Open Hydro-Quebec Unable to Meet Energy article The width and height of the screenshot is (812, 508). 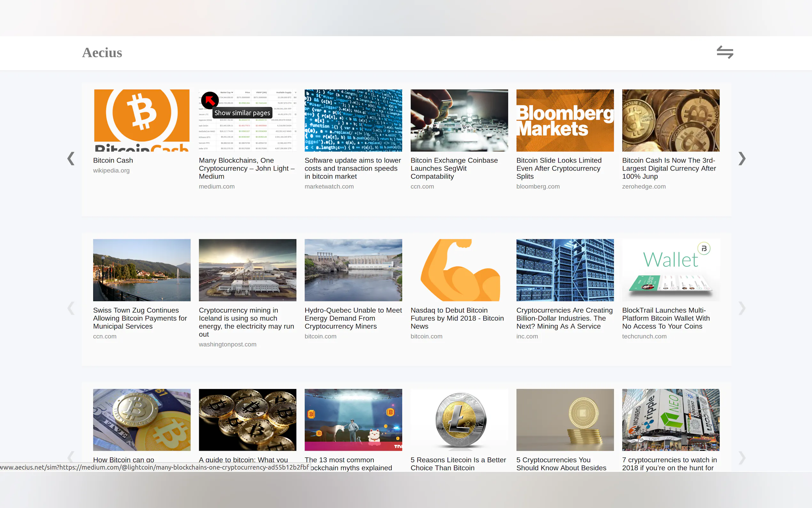click(x=353, y=318)
